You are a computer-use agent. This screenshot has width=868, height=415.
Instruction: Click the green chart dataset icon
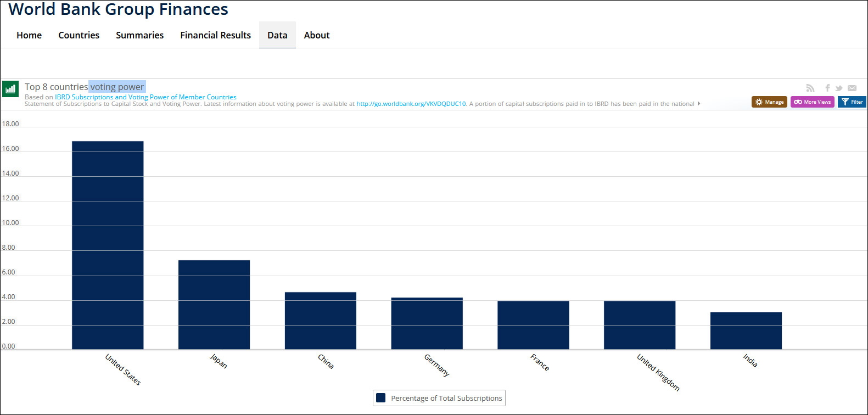pyautogui.click(x=10, y=88)
